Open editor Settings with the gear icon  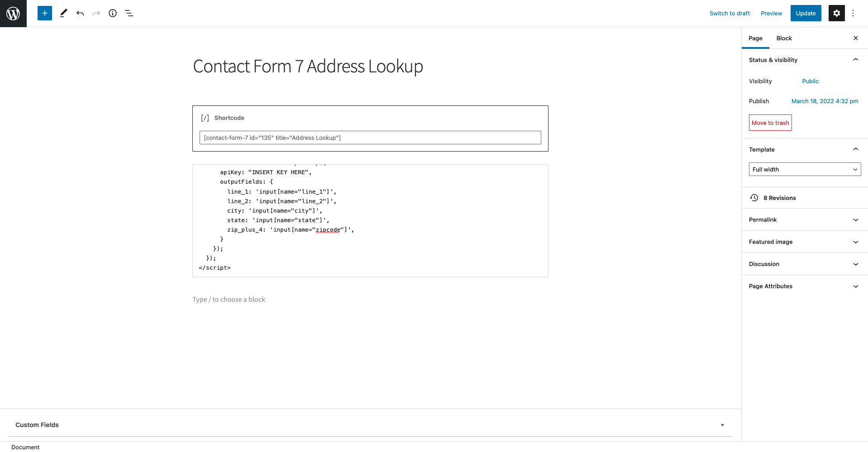836,13
